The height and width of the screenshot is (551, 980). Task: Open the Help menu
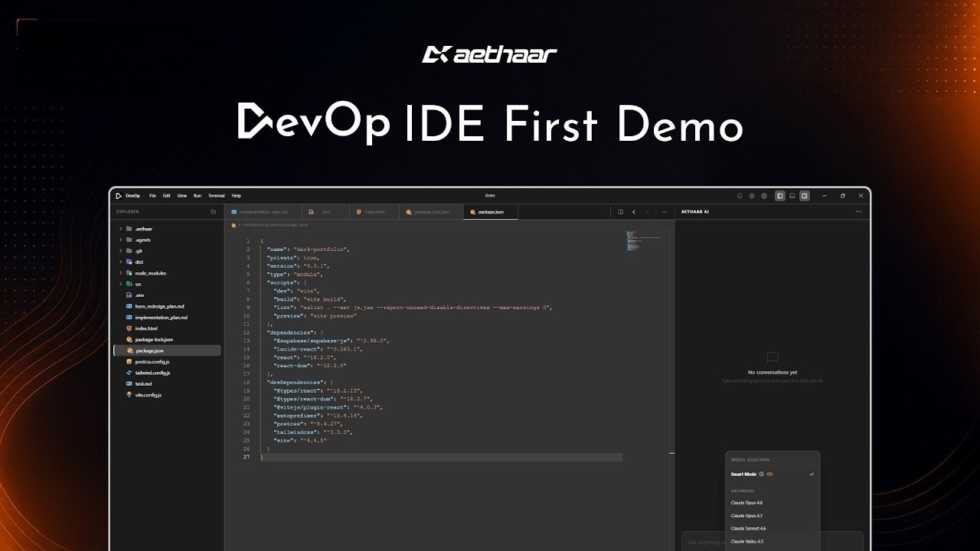coord(236,196)
